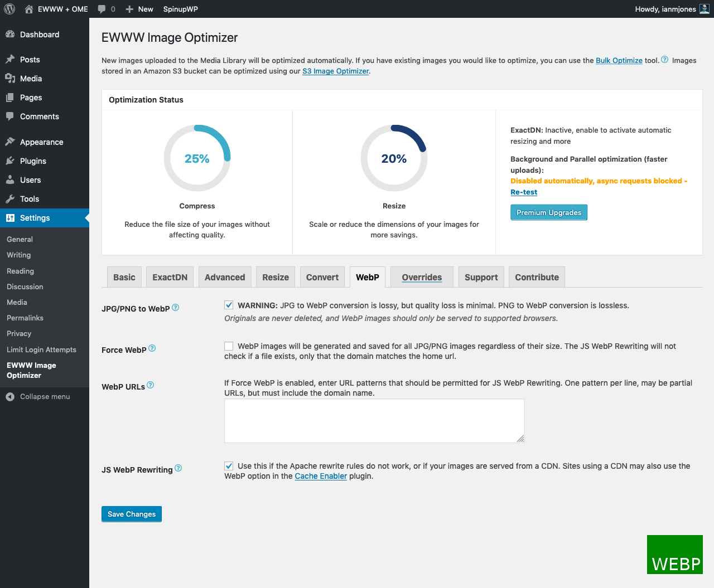Click the Comments sidebar icon
714x588 pixels.
pyautogui.click(x=10, y=116)
